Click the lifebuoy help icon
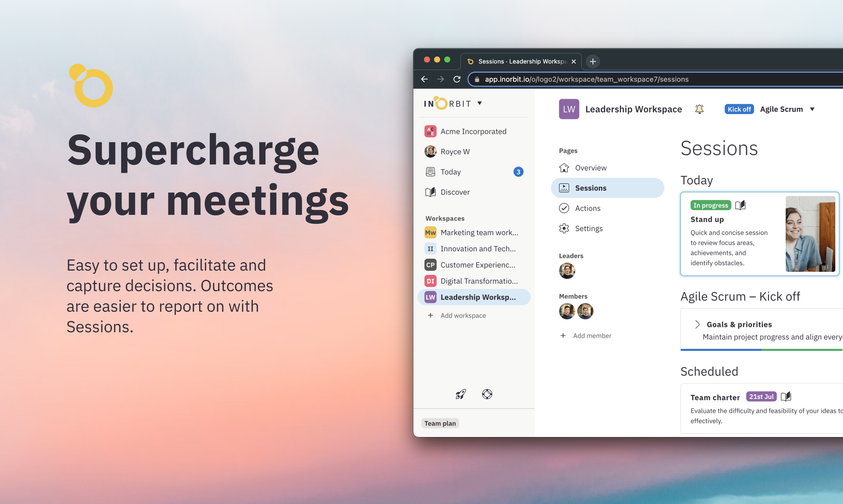 pos(487,394)
